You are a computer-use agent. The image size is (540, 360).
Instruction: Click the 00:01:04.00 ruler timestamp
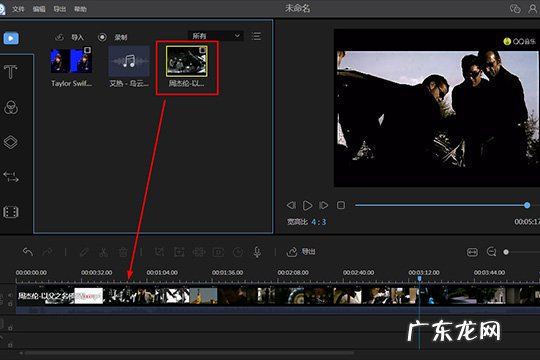pyautogui.click(x=162, y=272)
